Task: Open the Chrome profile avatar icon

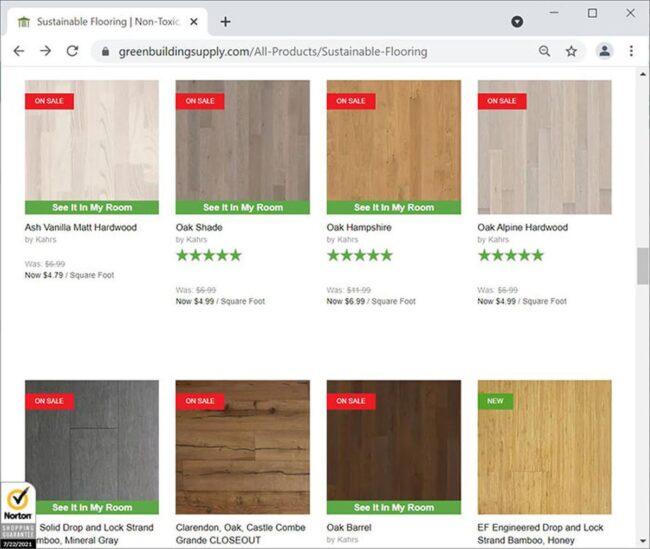Action: pos(605,51)
